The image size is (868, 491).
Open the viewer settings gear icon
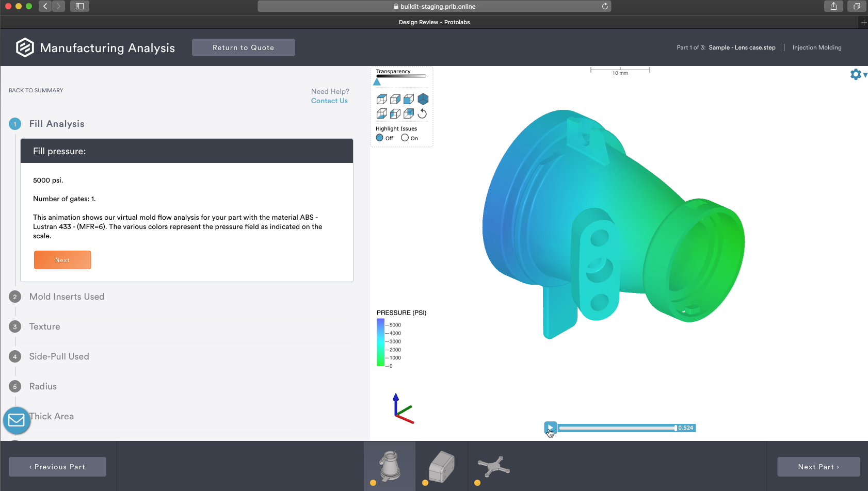click(x=856, y=74)
